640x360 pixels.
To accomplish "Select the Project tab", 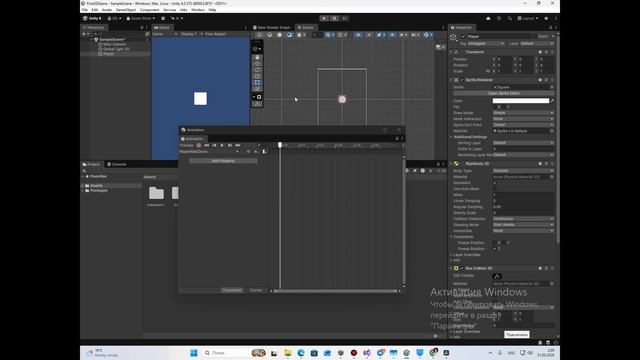I will point(91,164).
